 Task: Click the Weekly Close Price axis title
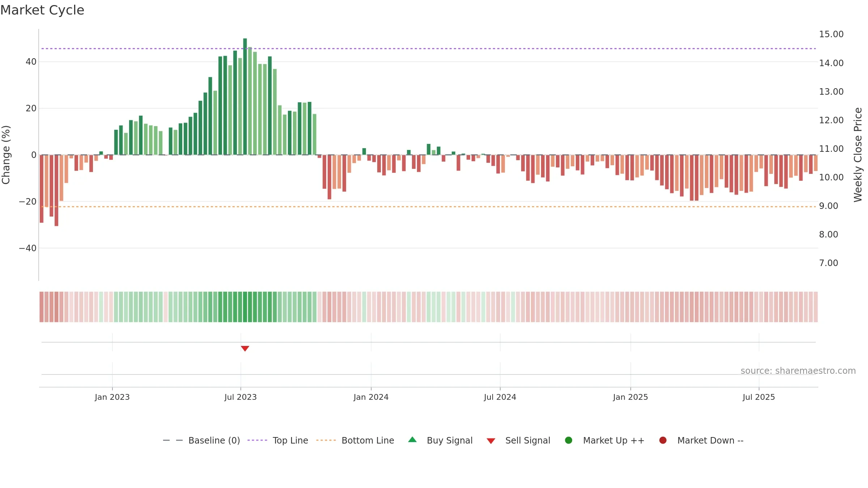click(858, 155)
